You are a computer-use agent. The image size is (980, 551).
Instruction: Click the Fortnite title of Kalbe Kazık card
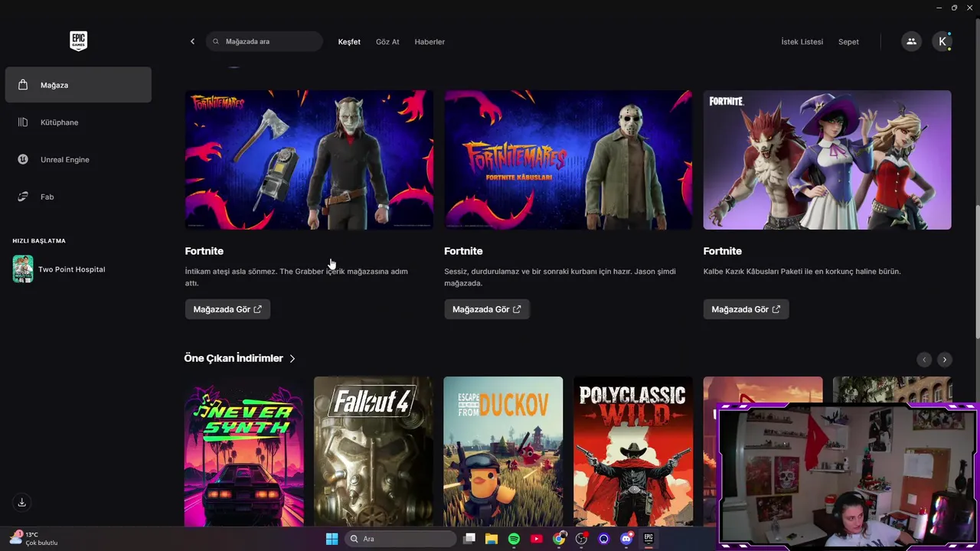point(723,251)
